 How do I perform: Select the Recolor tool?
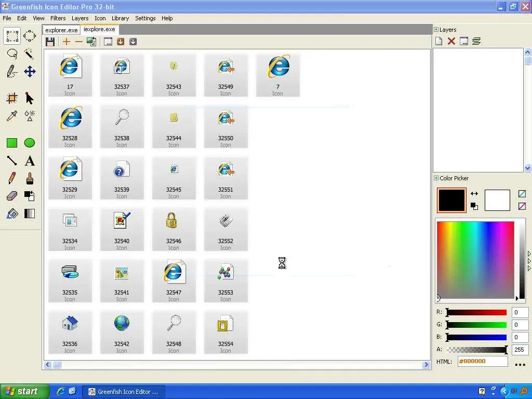point(30,196)
